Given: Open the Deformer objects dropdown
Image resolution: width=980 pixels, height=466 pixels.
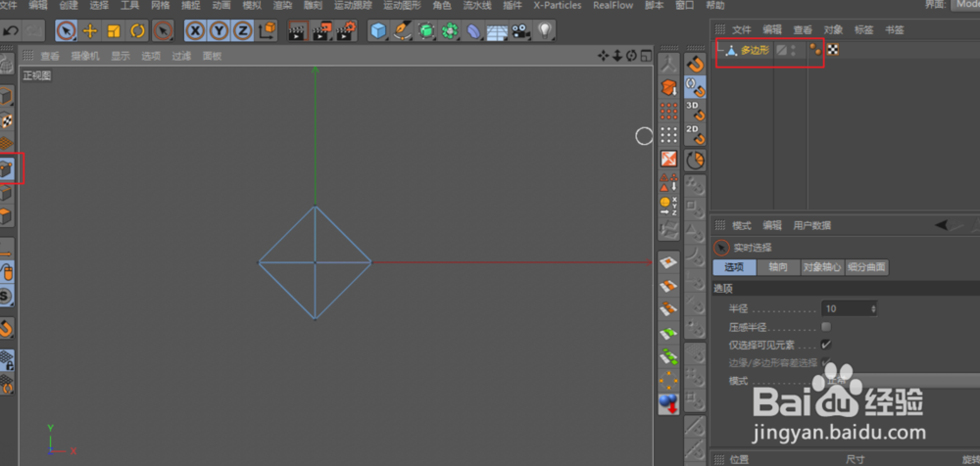Looking at the screenshot, I should click(473, 30).
